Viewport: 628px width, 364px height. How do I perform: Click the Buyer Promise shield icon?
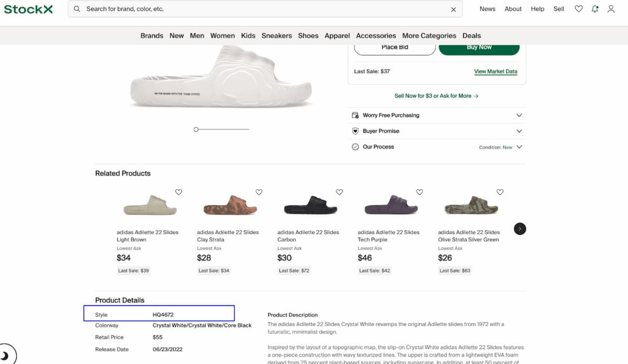click(x=355, y=131)
